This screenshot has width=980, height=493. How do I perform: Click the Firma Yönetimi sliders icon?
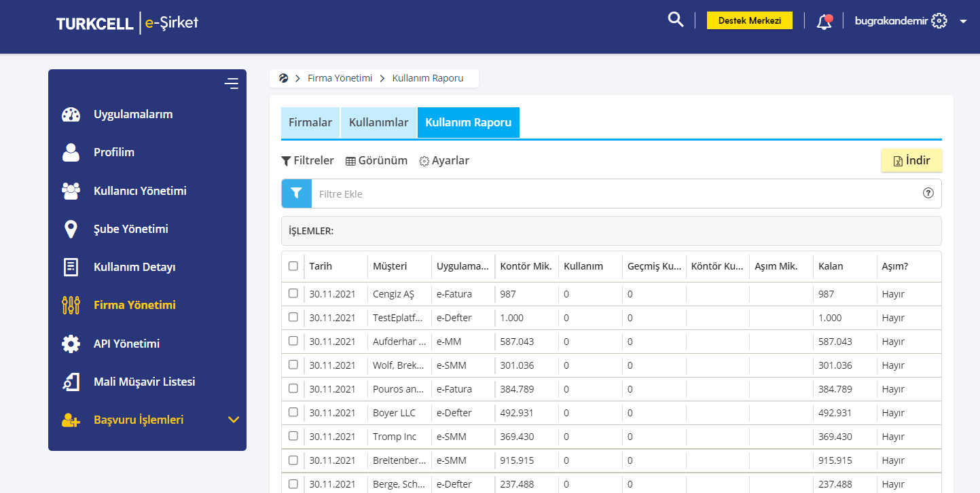71,306
